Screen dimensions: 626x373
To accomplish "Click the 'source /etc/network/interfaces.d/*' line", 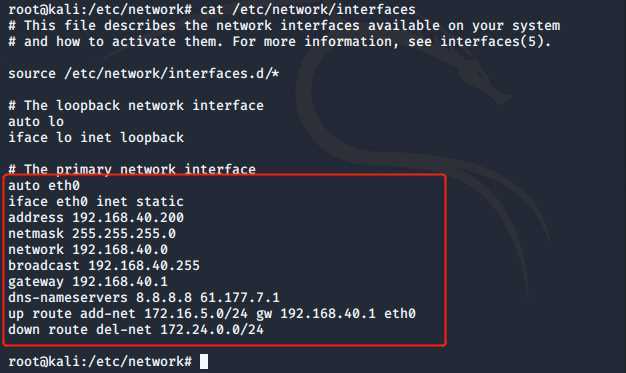I will coord(144,73).
